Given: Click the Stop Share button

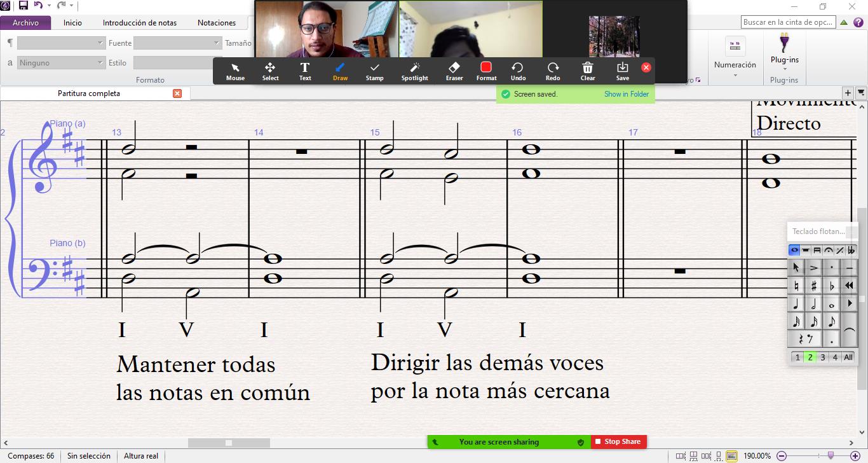Looking at the screenshot, I should click(618, 442).
